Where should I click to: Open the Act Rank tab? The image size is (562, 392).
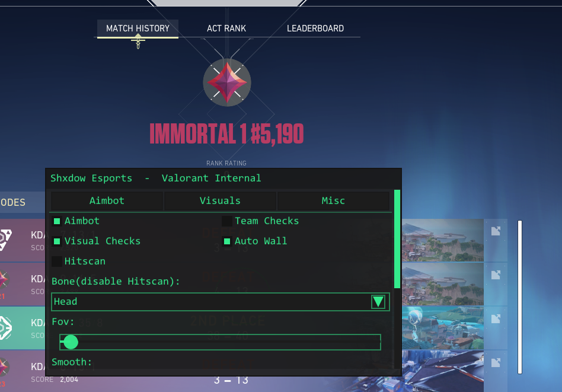point(226,28)
